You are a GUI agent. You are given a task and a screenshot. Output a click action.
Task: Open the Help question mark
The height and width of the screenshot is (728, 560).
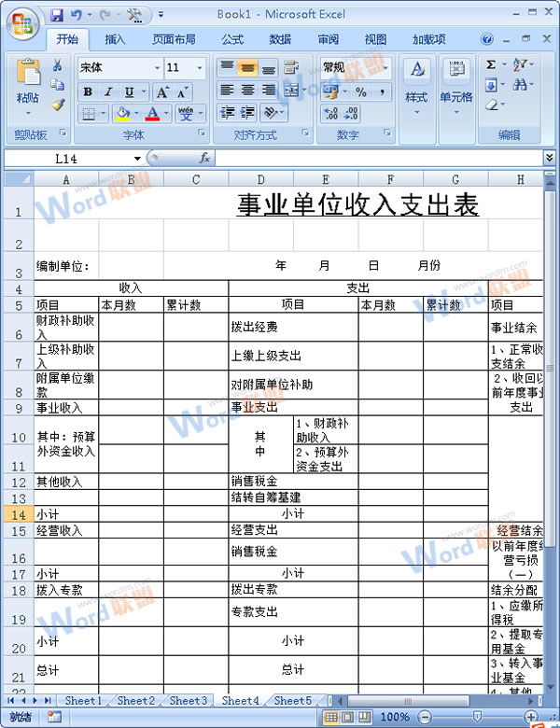point(486,39)
